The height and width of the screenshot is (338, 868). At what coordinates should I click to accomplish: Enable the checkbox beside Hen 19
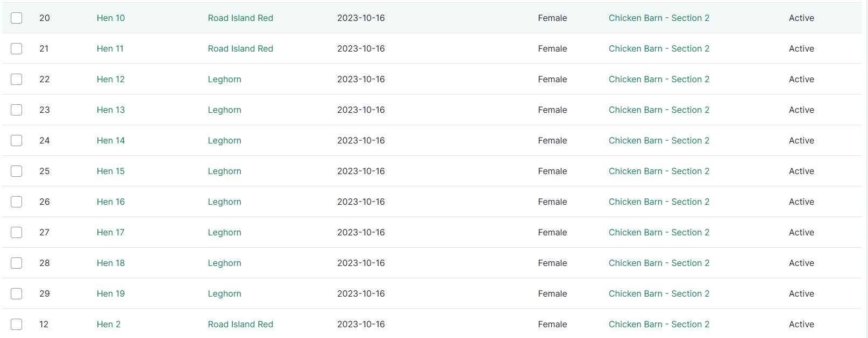(17, 293)
